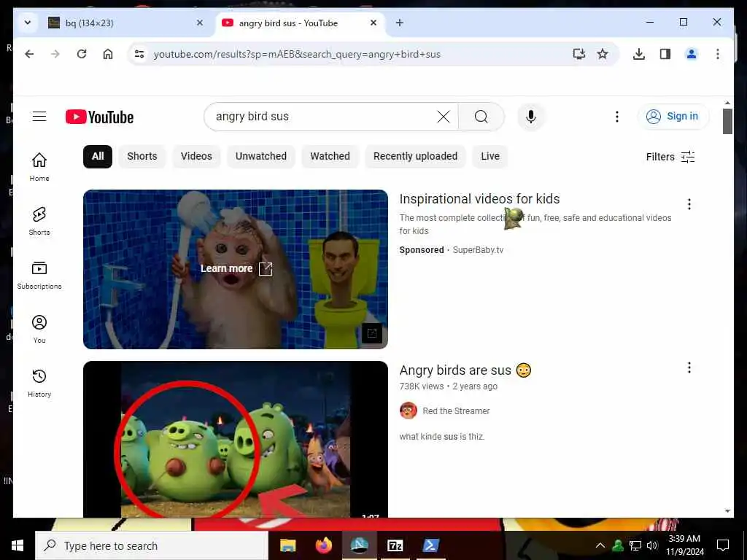This screenshot has width=747, height=560.
Task: Open the Angry birds are sus thumbnail
Action: 236,439
